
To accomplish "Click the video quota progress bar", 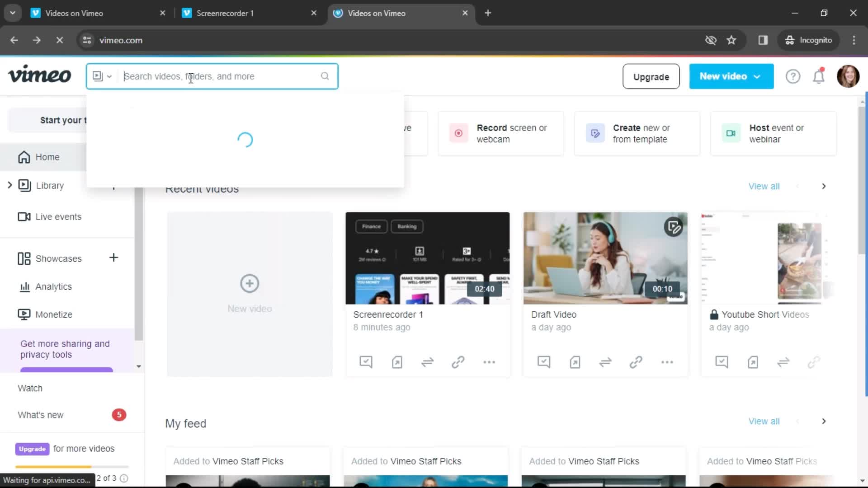I will pos(72,467).
